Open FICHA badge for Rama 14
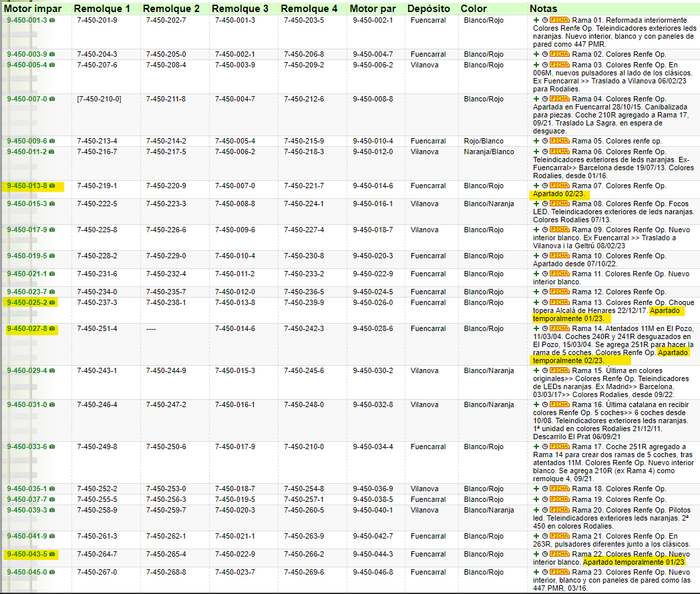The height and width of the screenshot is (594, 700). (559, 328)
